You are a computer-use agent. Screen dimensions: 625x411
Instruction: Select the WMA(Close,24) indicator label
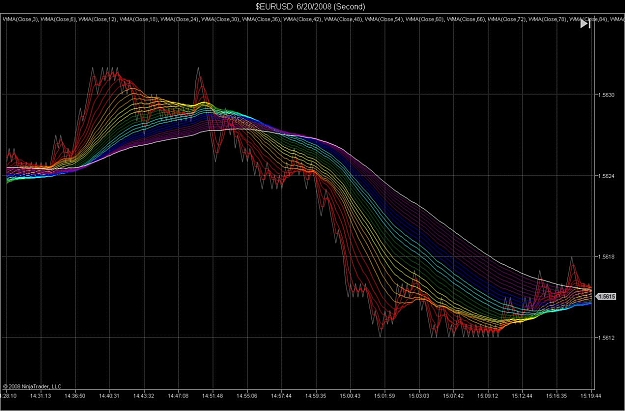180,19
